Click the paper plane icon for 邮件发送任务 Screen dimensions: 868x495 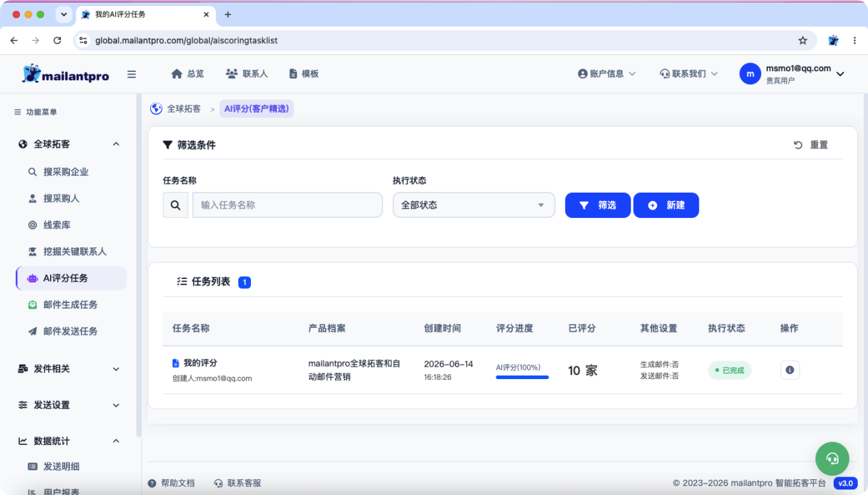pyautogui.click(x=32, y=331)
